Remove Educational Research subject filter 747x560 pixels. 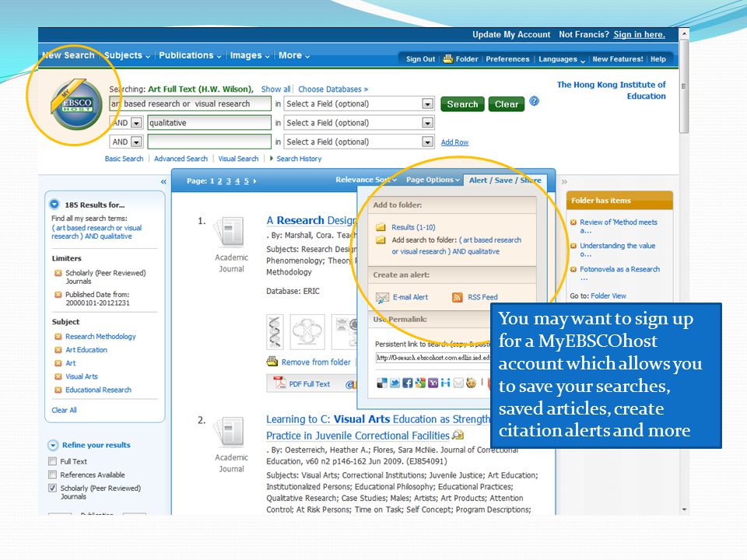pyautogui.click(x=58, y=390)
